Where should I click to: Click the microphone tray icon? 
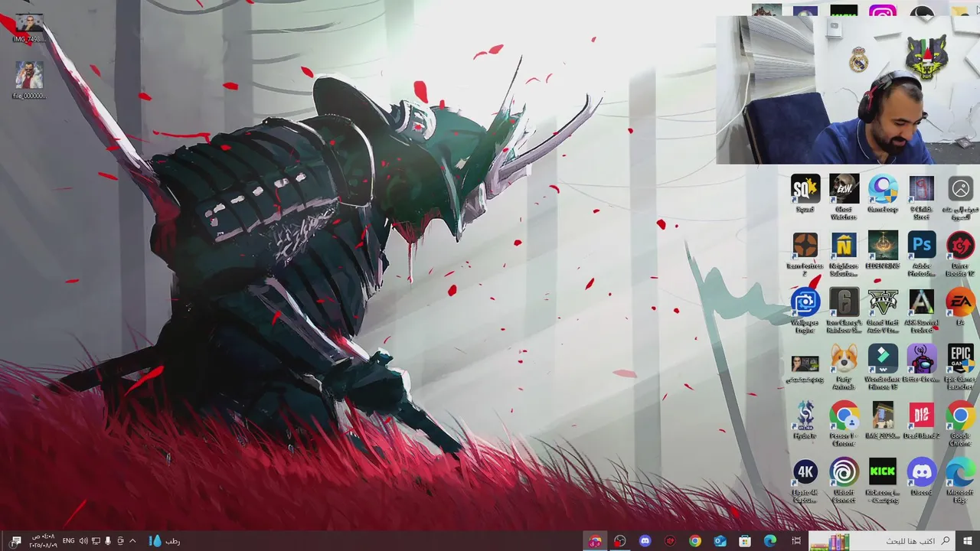(108, 541)
